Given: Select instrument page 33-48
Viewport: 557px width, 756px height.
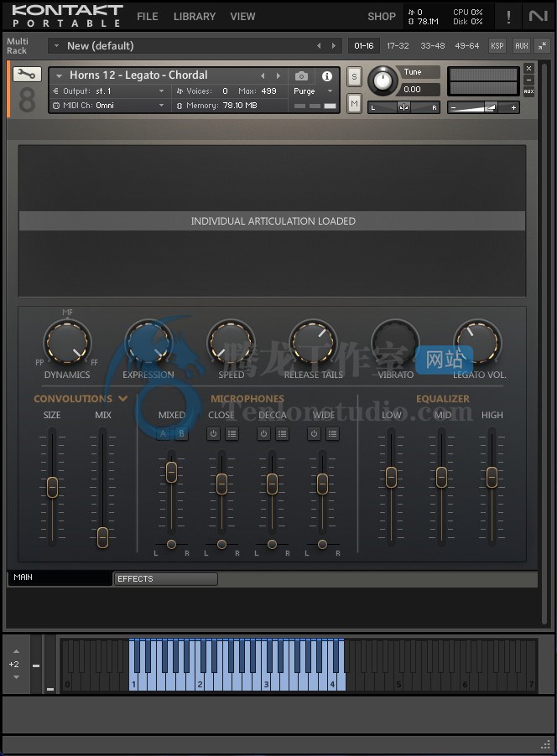Looking at the screenshot, I should (433, 46).
